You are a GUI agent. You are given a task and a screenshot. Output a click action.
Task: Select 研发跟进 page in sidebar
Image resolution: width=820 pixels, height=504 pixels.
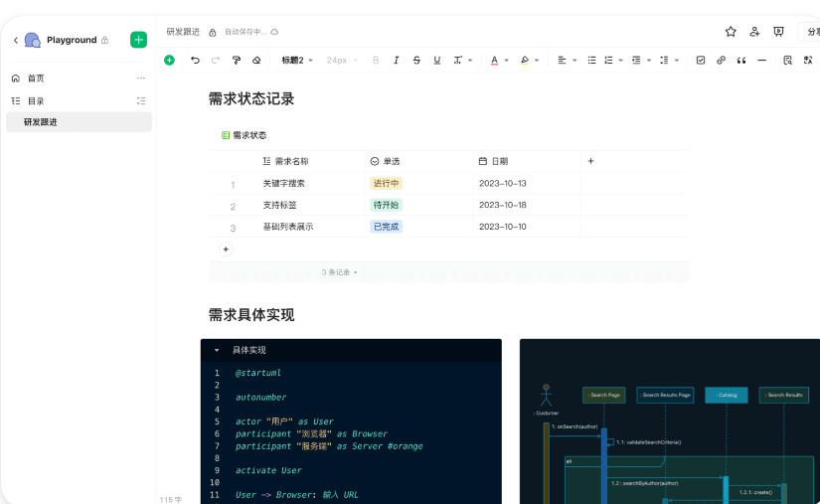coord(41,122)
